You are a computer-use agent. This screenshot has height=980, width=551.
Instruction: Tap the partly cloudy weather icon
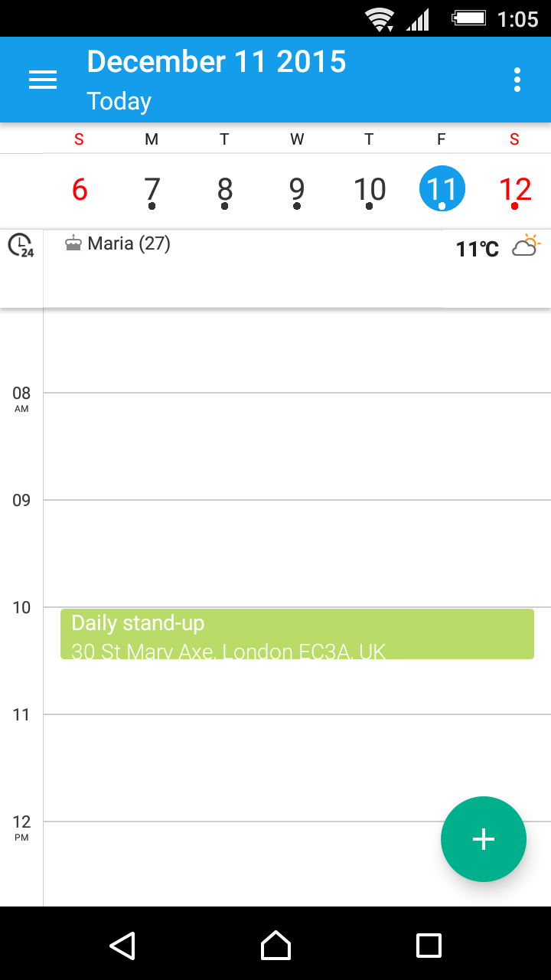pyautogui.click(x=527, y=246)
